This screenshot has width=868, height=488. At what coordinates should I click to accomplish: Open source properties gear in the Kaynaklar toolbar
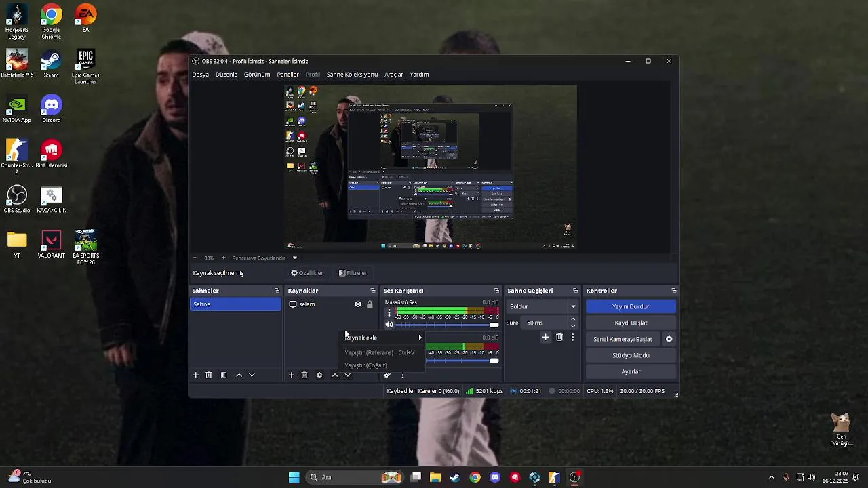coord(319,375)
